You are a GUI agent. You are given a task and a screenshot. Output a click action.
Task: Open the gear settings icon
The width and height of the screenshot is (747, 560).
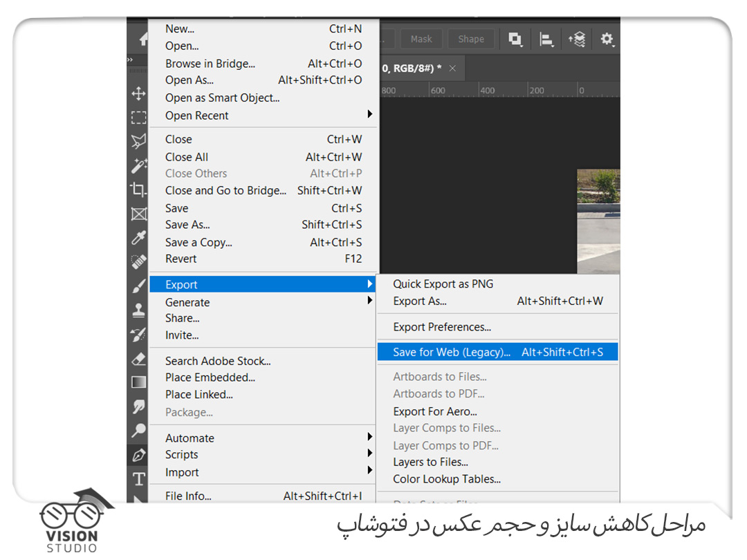(x=607, y=39)
